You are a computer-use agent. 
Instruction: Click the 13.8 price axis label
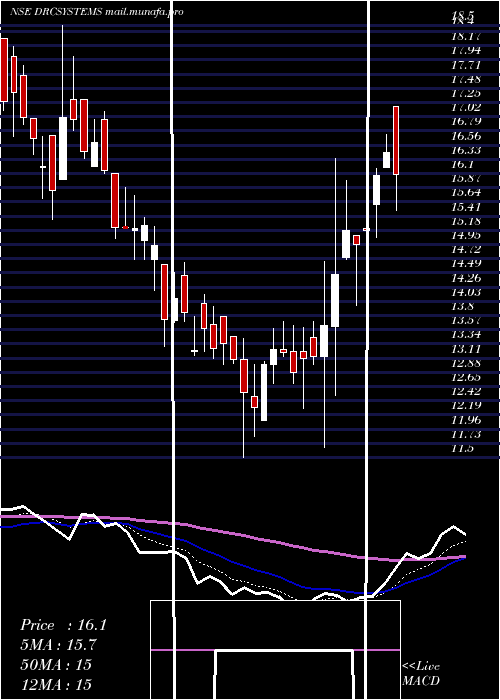[x=462, y=306]
